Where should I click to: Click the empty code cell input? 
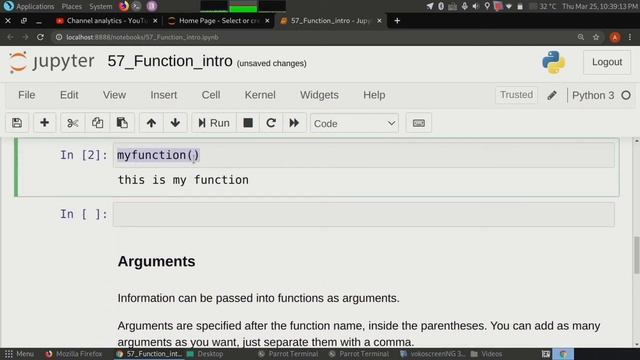tap(364, 214)
